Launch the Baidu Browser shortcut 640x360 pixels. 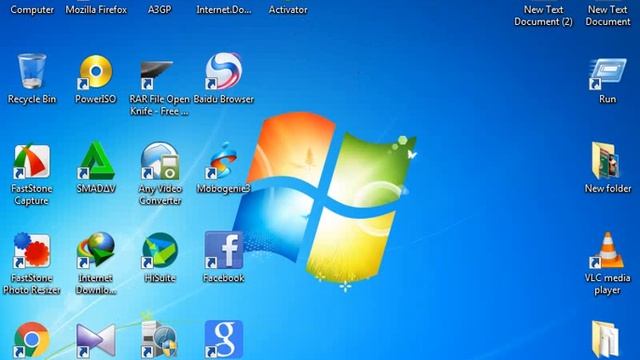pyautogui.click(x=223, y=71)
